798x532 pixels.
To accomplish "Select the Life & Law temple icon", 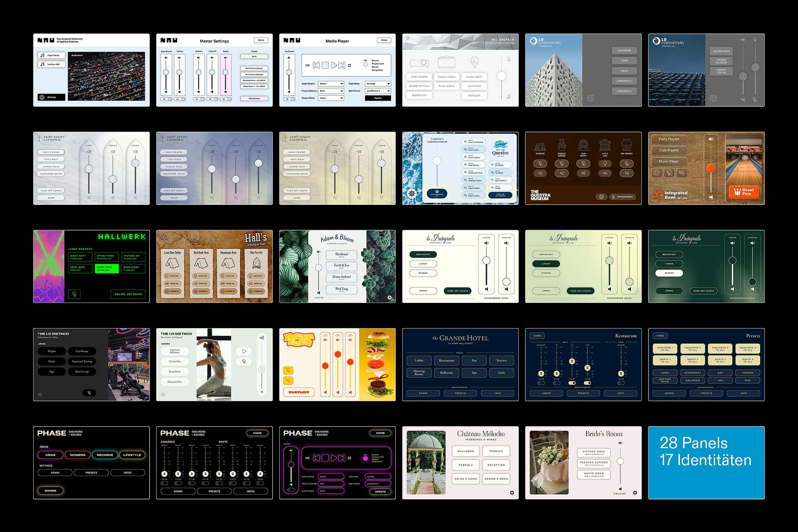I will pos(605,145).
